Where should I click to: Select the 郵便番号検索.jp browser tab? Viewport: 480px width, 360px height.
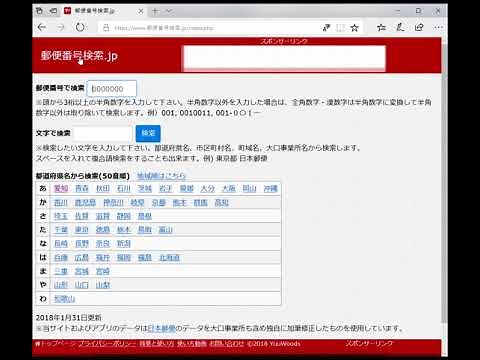pos(104,11)
